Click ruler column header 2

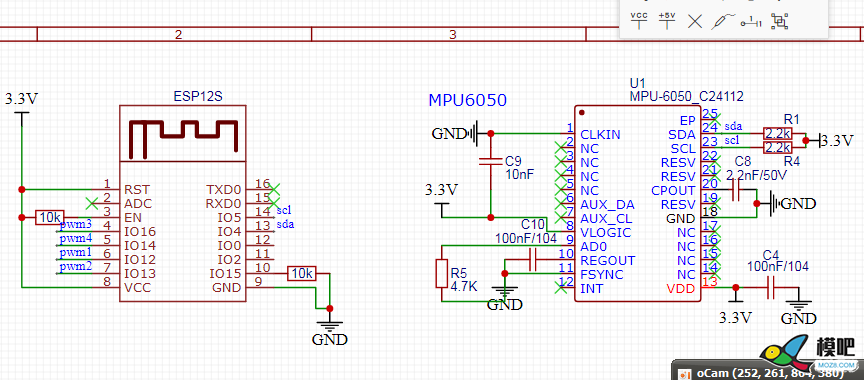point(178,35)
